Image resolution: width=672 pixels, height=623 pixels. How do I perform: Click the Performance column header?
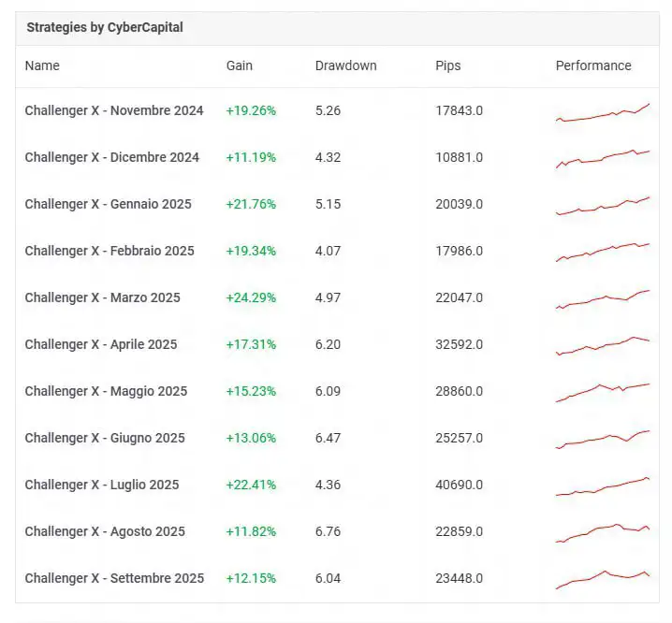tap(593, 65)
